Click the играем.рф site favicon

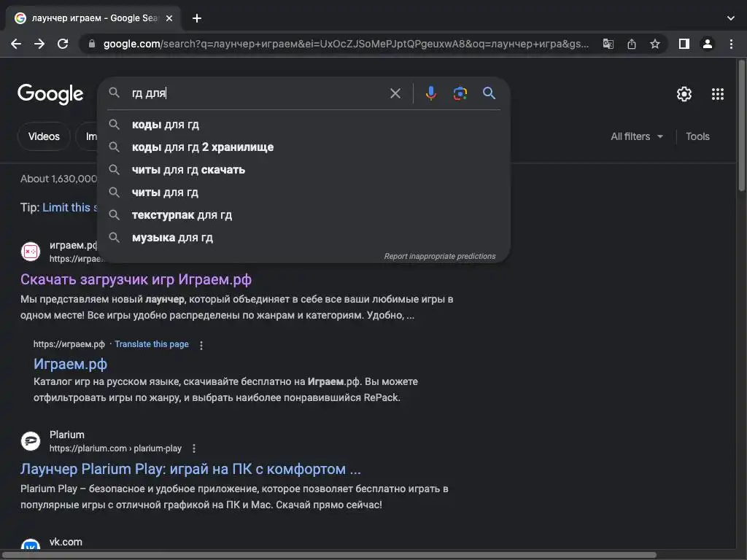(x=31, y=252)
